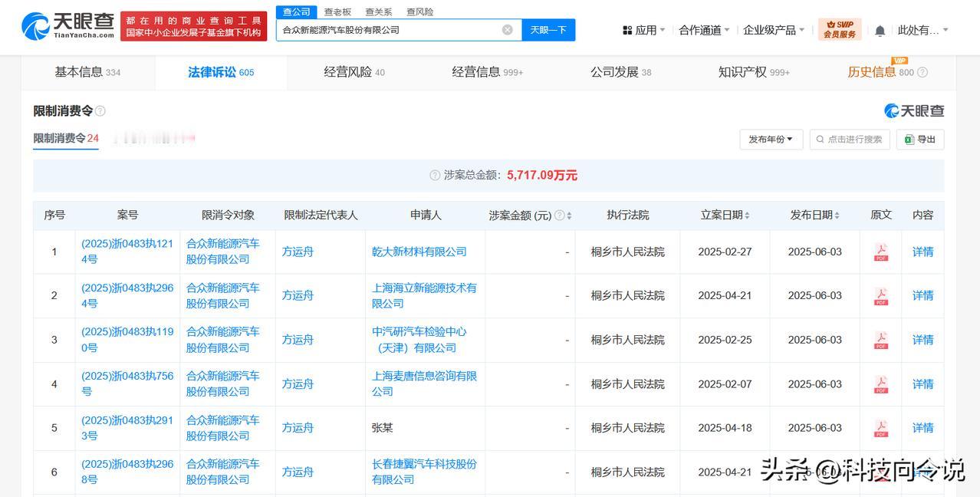Open 详情 for row 1

tap(922, 252)
